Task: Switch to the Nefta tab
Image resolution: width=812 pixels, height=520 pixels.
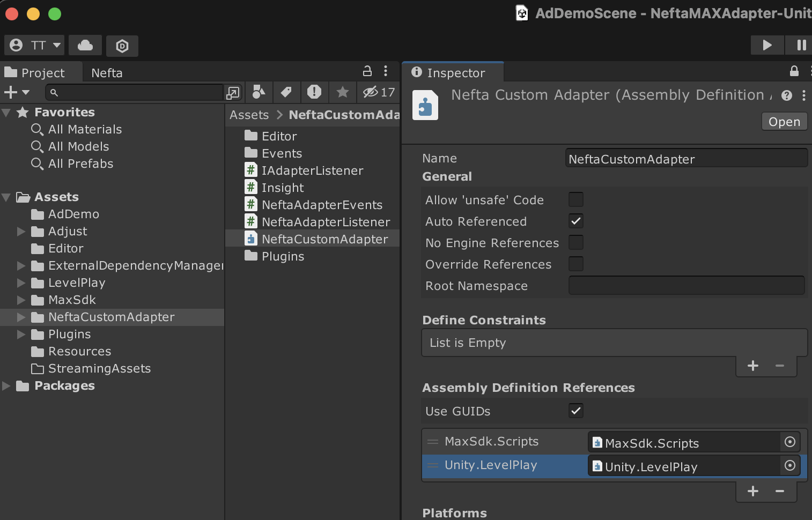Action: click(x=107, y=73)
